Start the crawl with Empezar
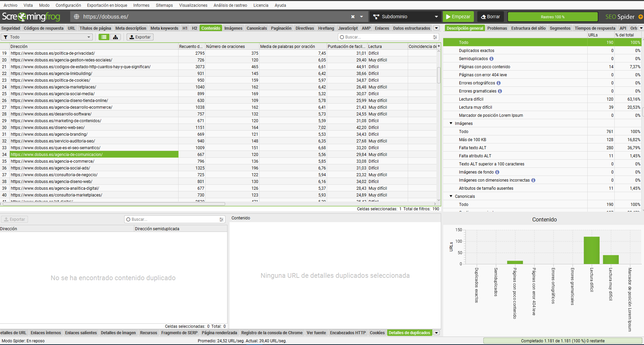The image size is (644, 345). point(458,17)
